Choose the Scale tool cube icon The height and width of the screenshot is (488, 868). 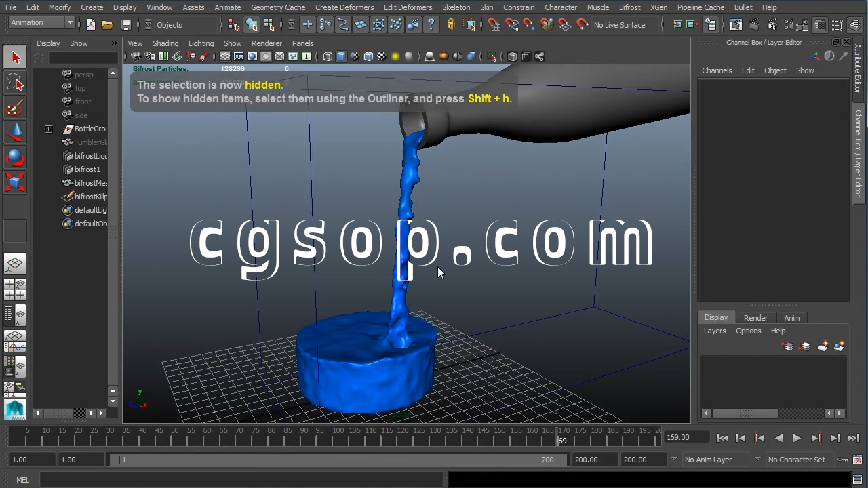(15, 182)
